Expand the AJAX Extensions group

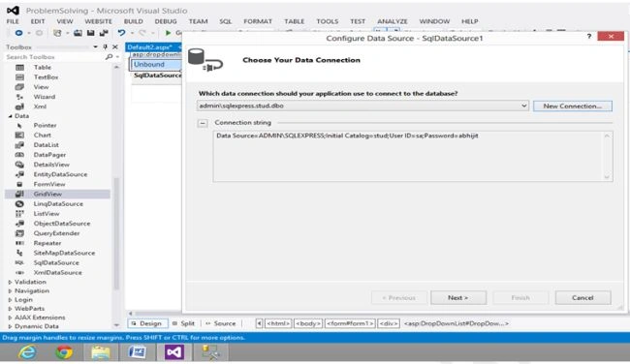coord(10,318)
